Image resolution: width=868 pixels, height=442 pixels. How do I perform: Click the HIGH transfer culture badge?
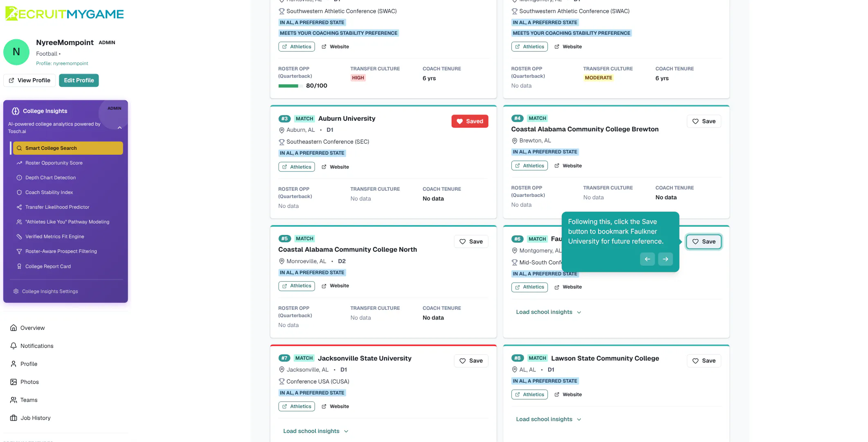tap(358, 78)
